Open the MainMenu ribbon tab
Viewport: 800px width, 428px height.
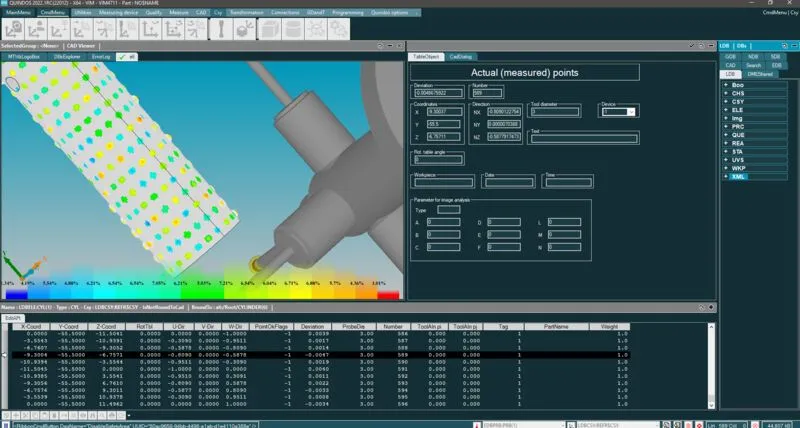pyautogui.click(x=18, y=12)
